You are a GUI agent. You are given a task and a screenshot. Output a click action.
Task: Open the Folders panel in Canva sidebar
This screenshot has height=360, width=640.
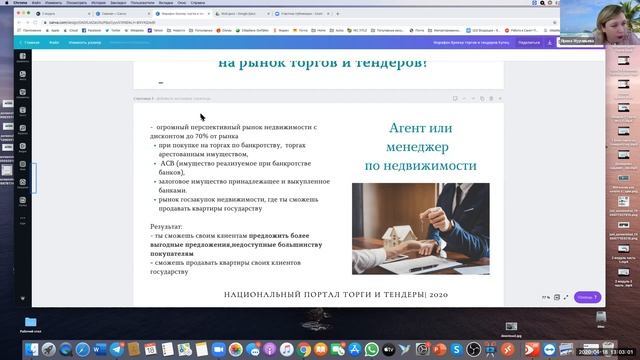[x=22, y=201]
